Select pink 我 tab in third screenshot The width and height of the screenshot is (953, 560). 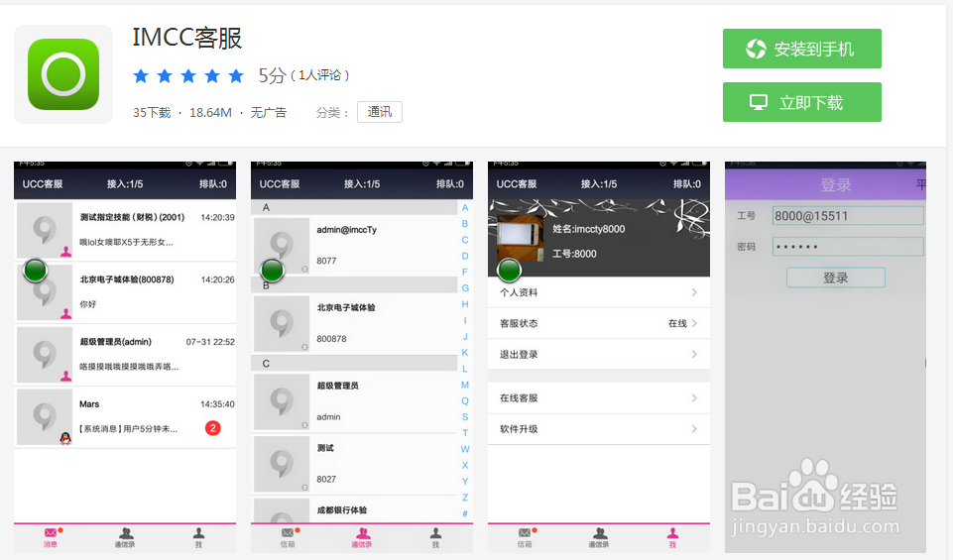tap(672, 537)
